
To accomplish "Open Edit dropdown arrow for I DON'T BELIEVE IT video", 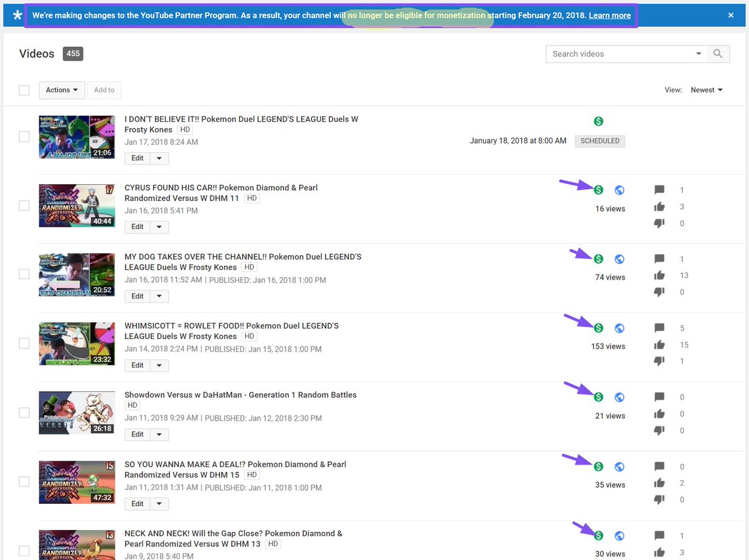I will (x=159, y=158).
